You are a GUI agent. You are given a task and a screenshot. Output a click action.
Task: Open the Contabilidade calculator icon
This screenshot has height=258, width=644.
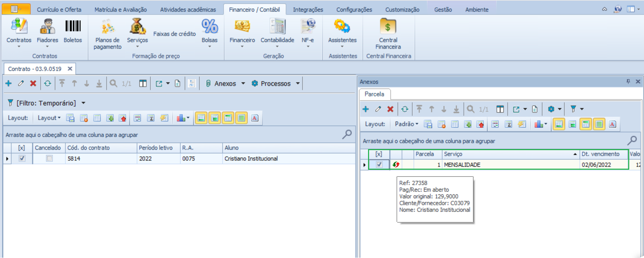[x=277, y=27]
